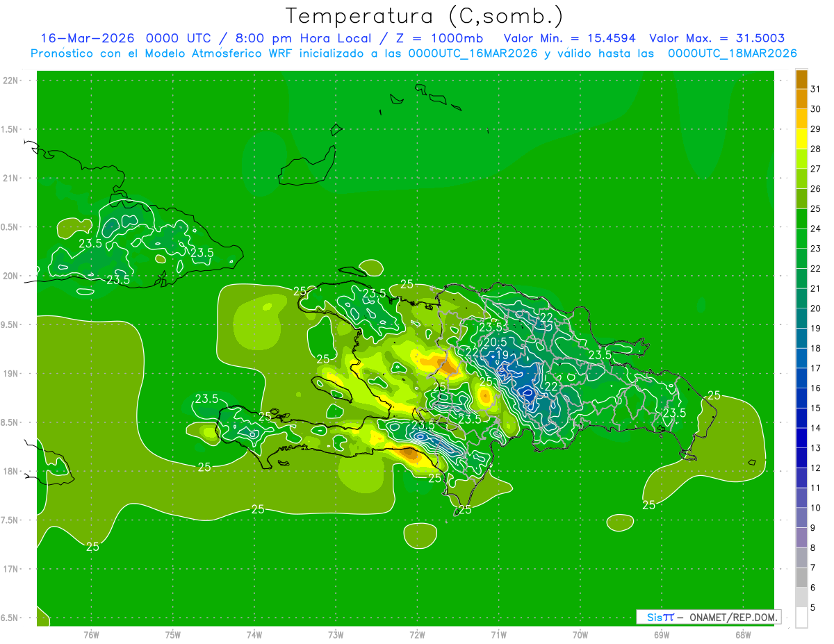834x644 pixels.
Task: Click the '31' label on the color scale
Action: click(816, 89)
